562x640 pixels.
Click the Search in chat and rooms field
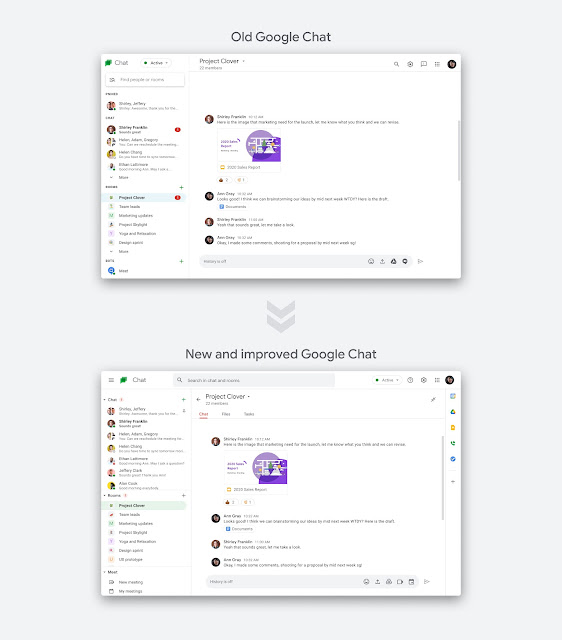[x=254, y=380]
